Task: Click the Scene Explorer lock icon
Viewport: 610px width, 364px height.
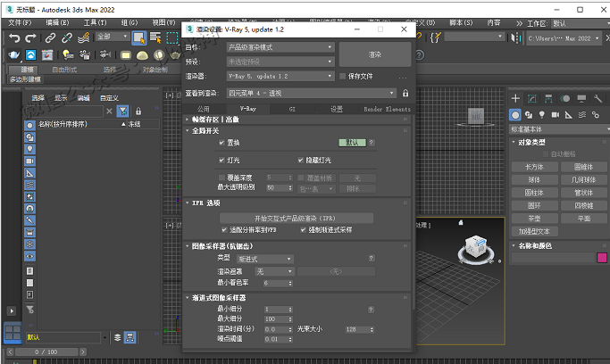Action: (x=138, y=112)
